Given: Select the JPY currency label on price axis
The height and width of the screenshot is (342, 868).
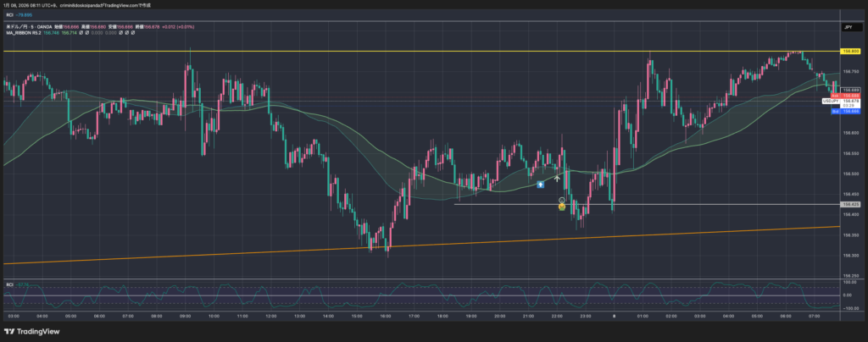Looking at the screenshot, I should tap(847, 28).
